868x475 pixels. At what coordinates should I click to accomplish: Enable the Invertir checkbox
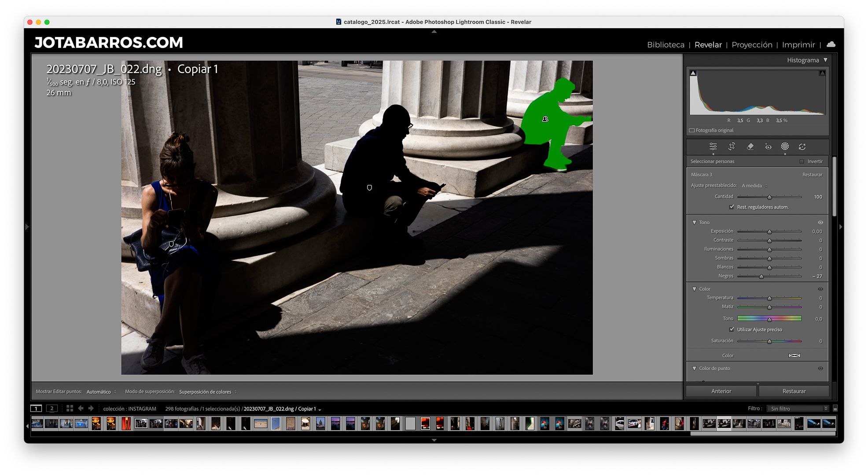point(802,161)
